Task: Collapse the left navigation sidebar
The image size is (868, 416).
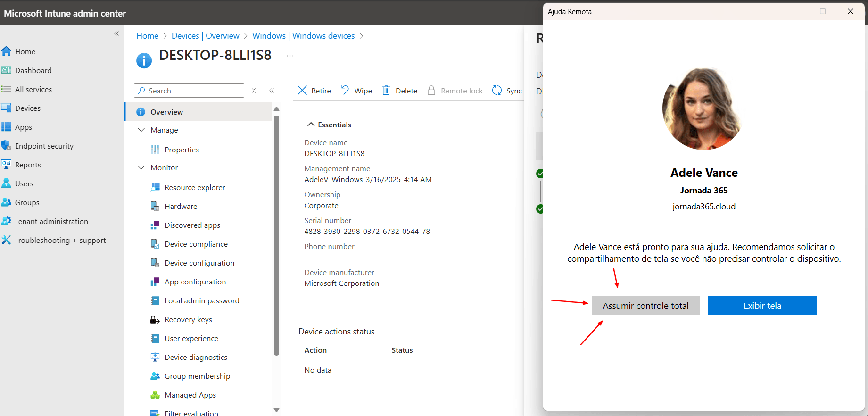Action: coord(116,33)
